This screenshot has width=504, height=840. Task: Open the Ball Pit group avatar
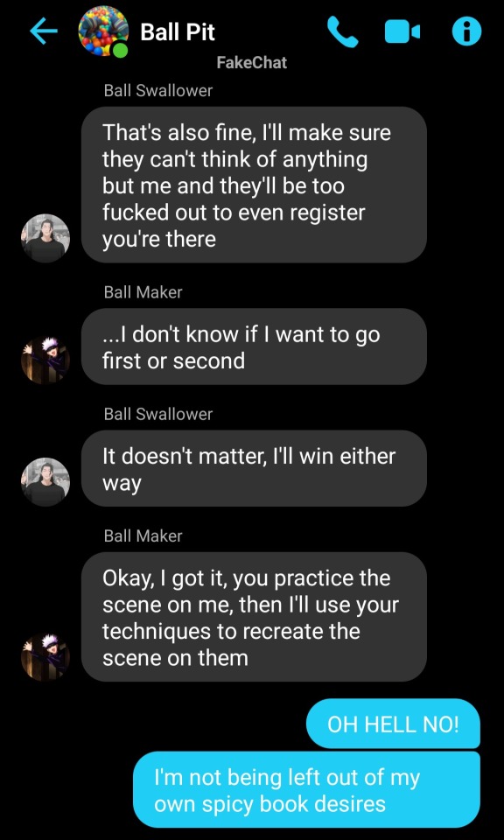[x=103, y=31]
